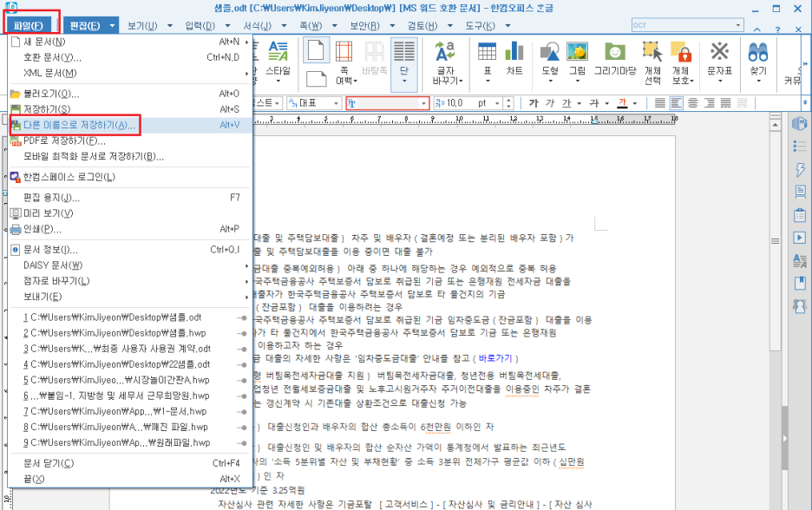Image resolution: width=812 pixels, height=510 pixels.
Task: Expand the 편집 menu dropdown arrow
Action: (112, 25)
